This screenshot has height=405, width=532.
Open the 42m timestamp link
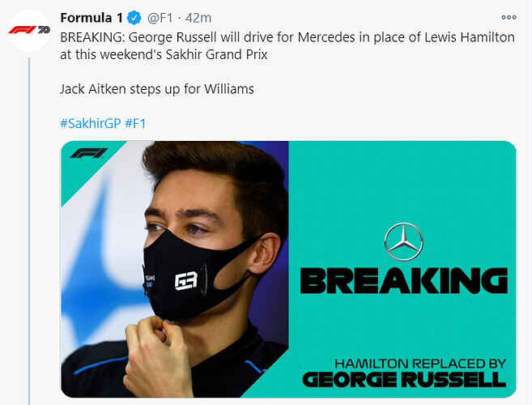(199, 18)
